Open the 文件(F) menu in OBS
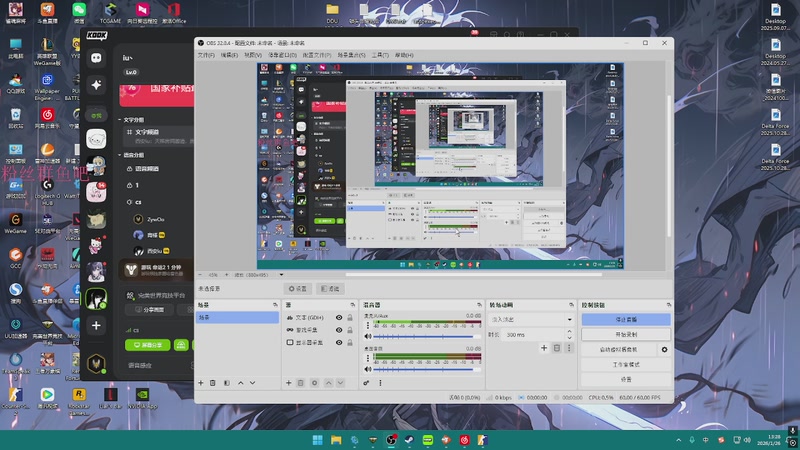The image size is (800, 450). point(206,55)
